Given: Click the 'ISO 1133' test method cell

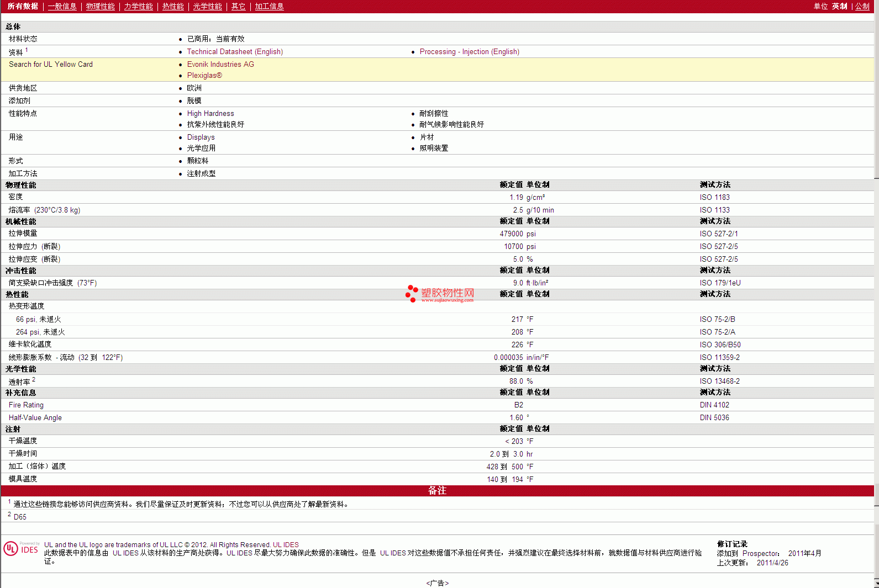Looking at the screenshot, I should [x=714, y=210].
